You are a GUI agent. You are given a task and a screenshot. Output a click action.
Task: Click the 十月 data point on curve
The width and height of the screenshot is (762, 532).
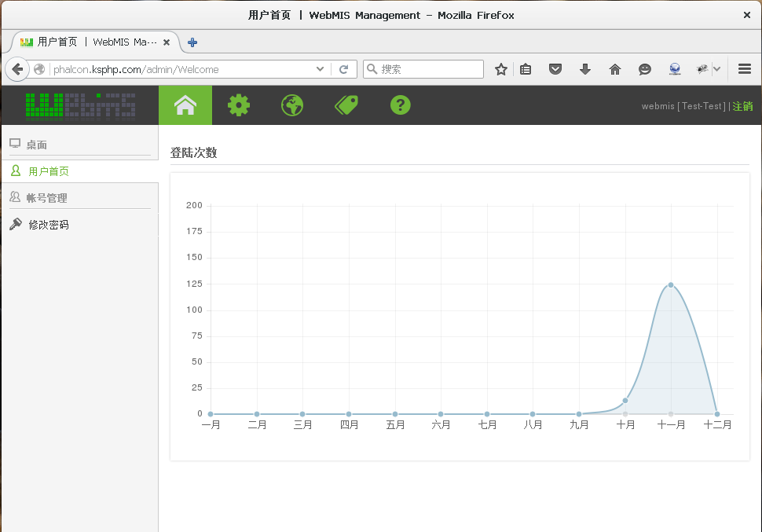[625, 401]
